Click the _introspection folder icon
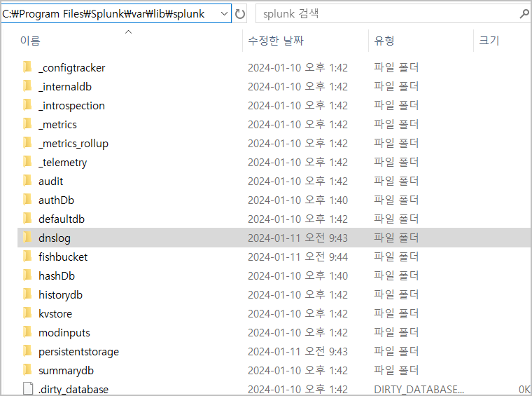The height and width of the screenshot is (396, 532). [x=27, y=105]
